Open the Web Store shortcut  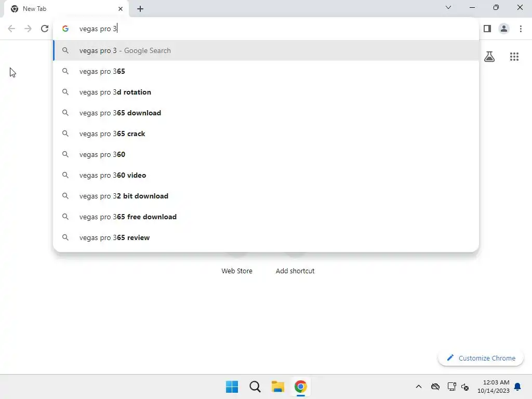pos(237,271)
